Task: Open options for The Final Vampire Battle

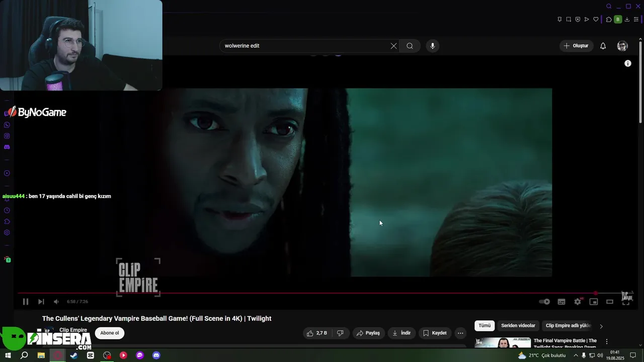Action: [x=607, y=341]
